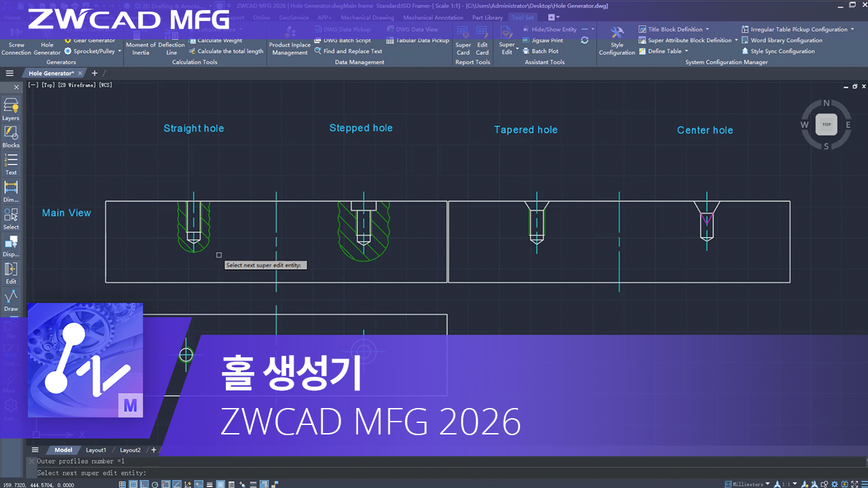Open the Draw side panel
Image resolution: width=868 pixels, height=488 pixels.
11,300
